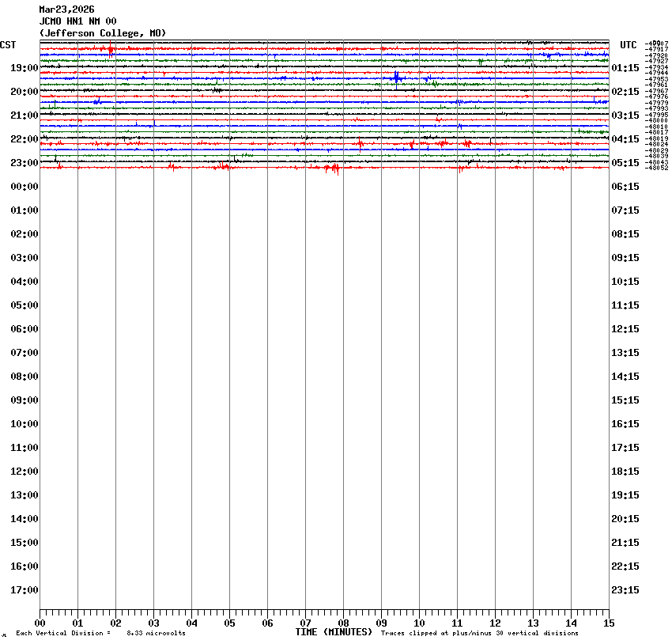Click the UTC timezone label
Viewport: 672px width, 644px height.
[x=629, y=45]
